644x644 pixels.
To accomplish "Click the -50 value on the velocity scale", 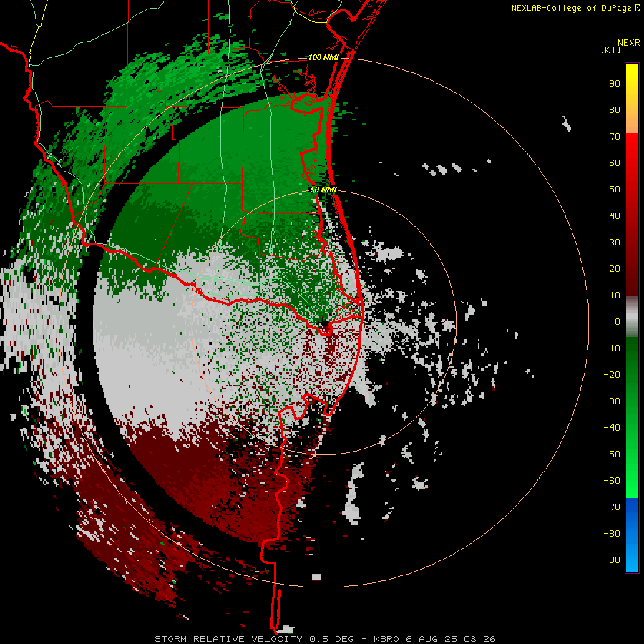I will pyautogui.click(x=612, y=454).
